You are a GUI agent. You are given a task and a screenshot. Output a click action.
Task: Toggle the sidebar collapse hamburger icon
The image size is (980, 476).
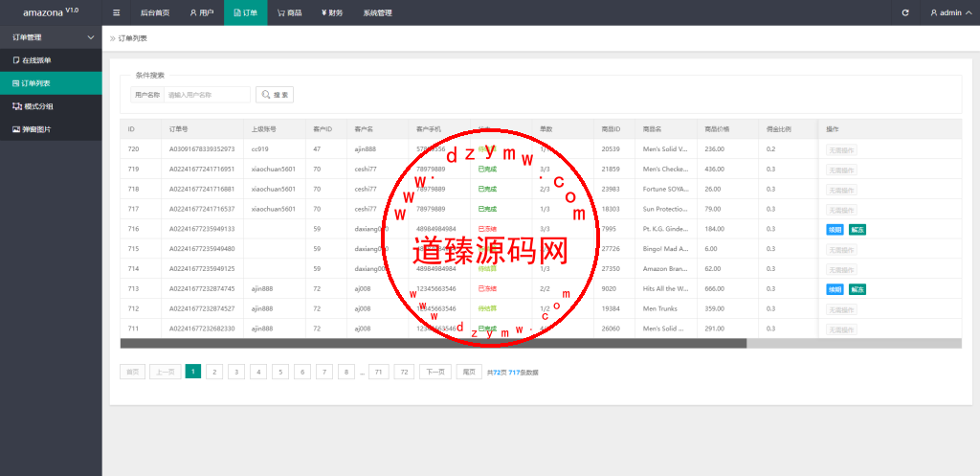(116, 12)
